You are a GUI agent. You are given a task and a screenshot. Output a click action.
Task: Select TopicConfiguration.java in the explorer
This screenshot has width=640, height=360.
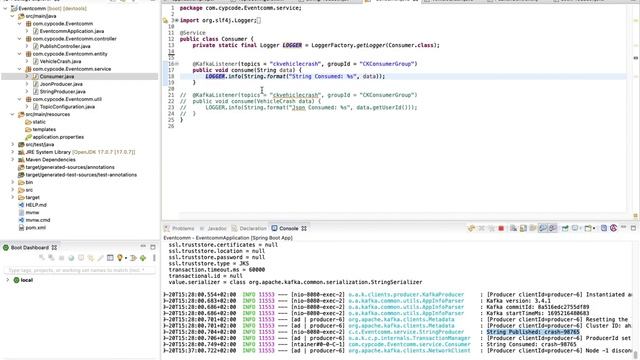[67, 107]
